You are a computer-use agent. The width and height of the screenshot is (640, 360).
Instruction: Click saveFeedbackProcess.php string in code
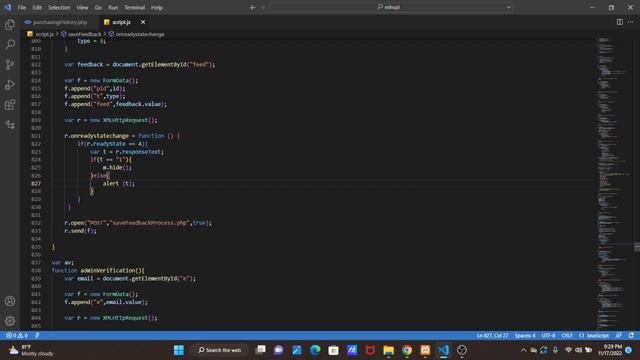150,223
